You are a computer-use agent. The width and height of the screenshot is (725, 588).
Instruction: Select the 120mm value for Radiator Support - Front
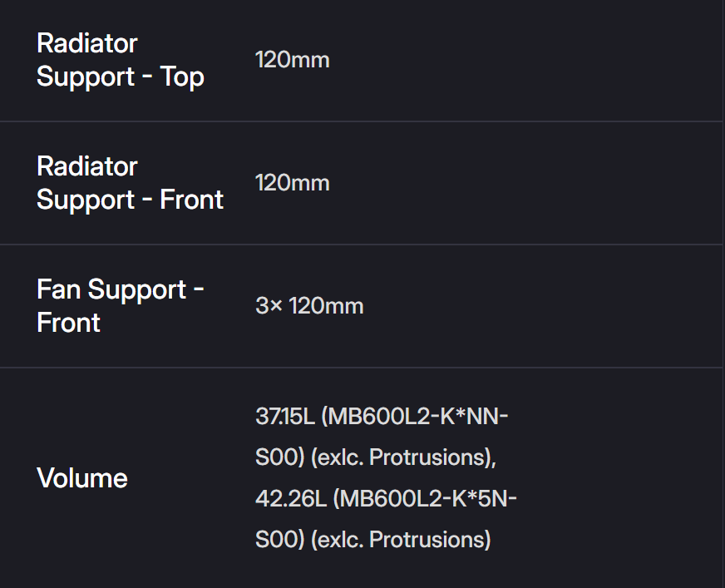click(292, 183)
